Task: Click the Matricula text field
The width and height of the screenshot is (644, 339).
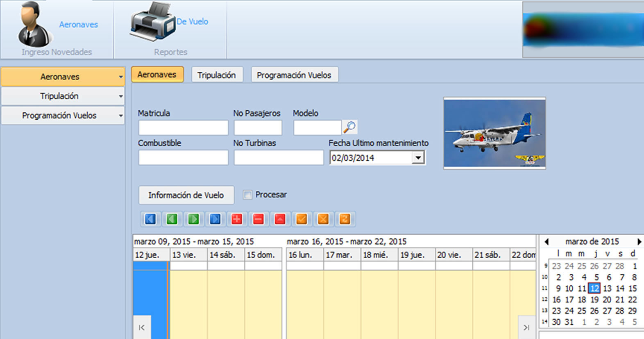Action: tap(183, 128)
